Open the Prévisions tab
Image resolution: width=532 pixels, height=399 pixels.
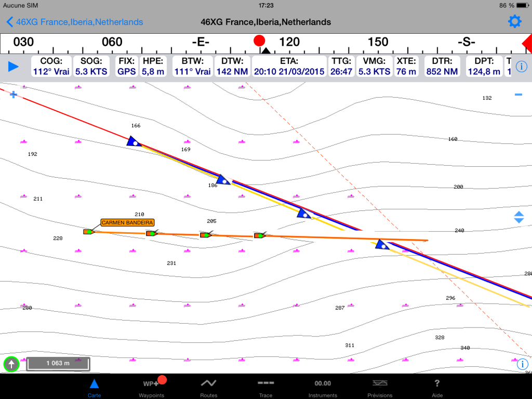380,388
